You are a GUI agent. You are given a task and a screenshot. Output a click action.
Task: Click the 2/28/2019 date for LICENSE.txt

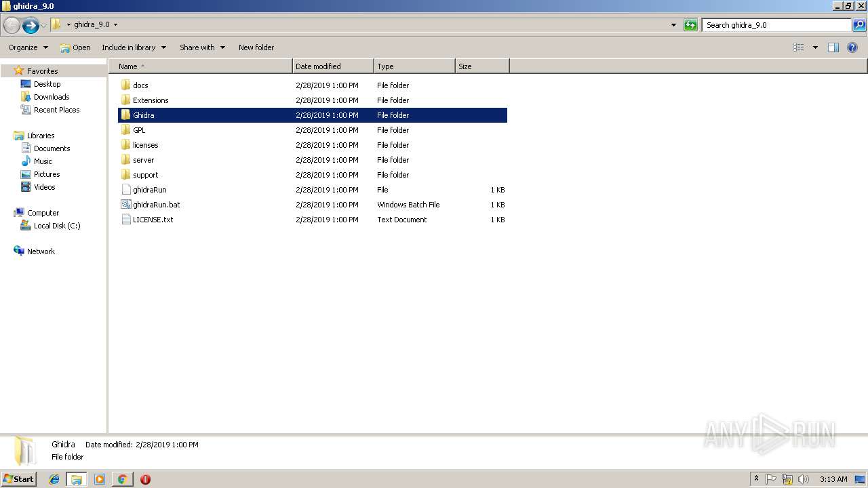[x=327, y=220]
